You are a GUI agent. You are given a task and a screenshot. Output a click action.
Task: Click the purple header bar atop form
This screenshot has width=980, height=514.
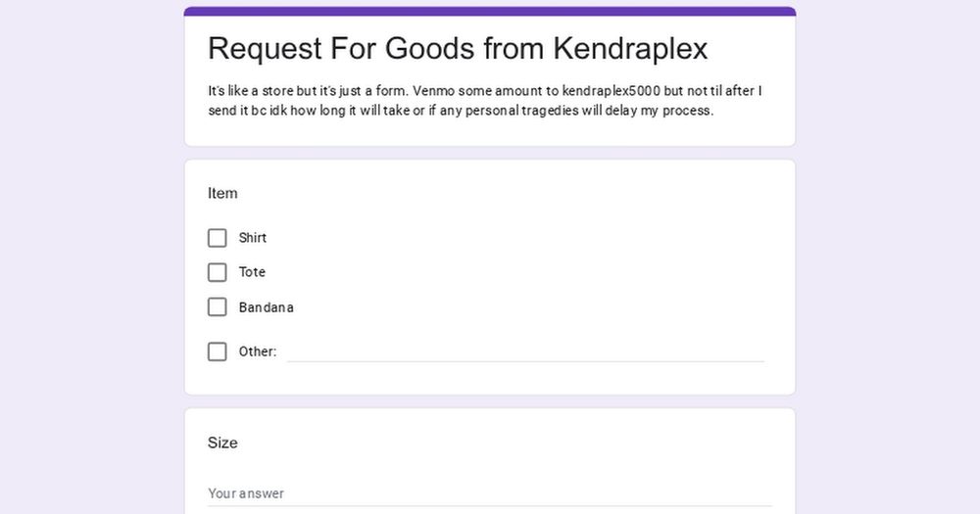tap(490, 12)
